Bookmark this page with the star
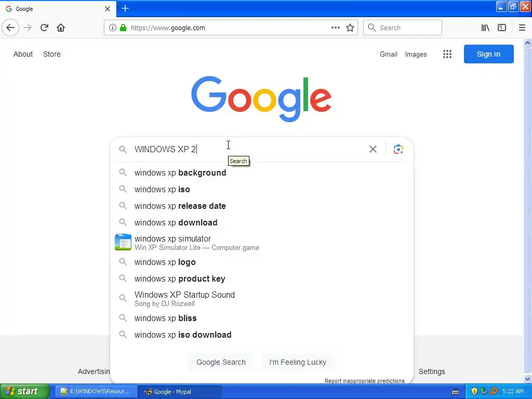Screen dimensions: 532x399 click(350, 28)
